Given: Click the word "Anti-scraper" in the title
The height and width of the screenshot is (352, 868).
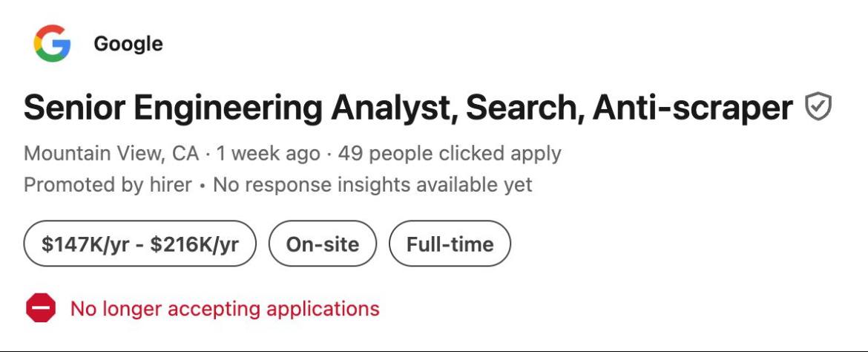Looking at the screenshot, I should coord(692,108).
